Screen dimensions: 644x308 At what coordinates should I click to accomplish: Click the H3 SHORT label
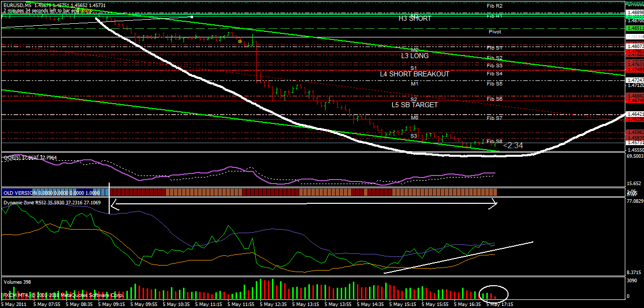coord(415,19)
